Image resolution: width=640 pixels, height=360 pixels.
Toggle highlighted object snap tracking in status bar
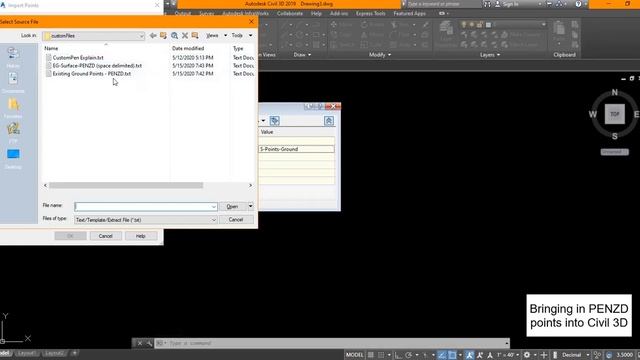(x=442, y=355)
